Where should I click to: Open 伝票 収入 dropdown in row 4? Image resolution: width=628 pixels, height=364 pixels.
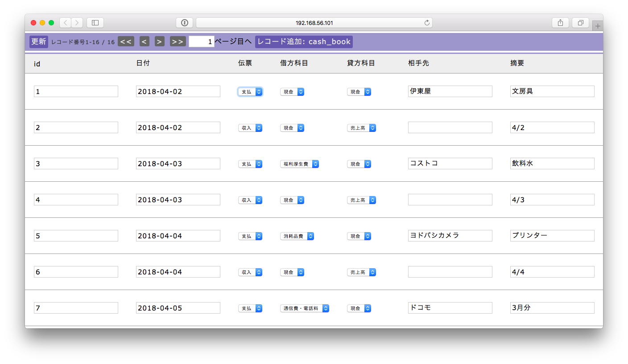click(250, 200)
